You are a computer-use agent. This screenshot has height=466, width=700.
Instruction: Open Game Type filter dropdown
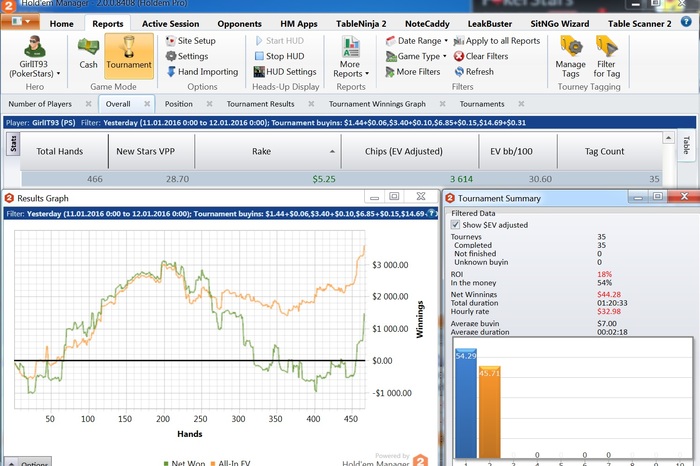click(x=416, y=56)
